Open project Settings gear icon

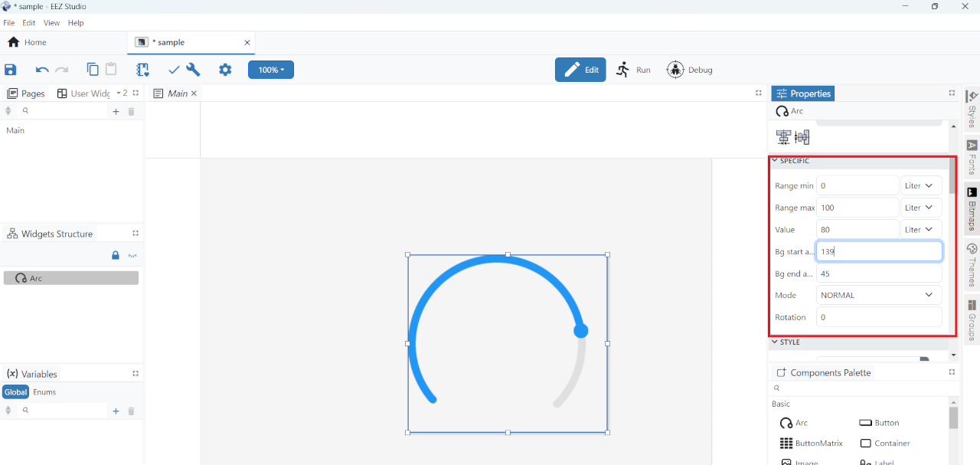pos(225,70)
